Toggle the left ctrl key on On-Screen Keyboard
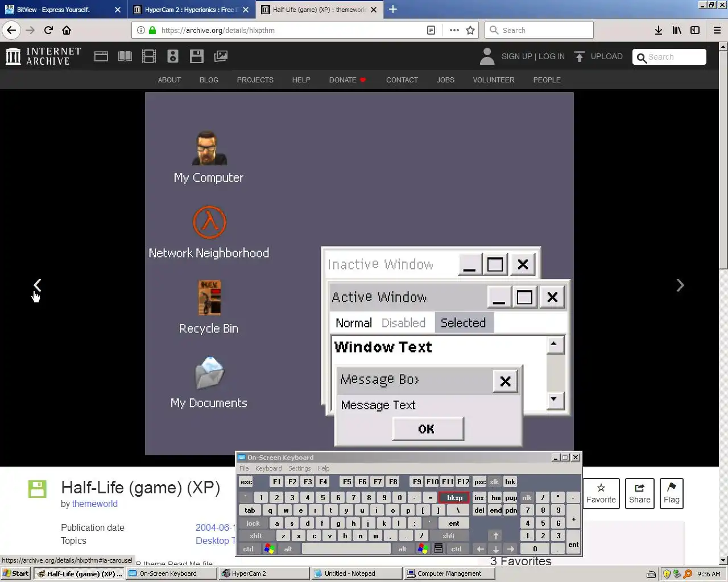The height and width of the screenshot is (582, 728). point(249,549)
